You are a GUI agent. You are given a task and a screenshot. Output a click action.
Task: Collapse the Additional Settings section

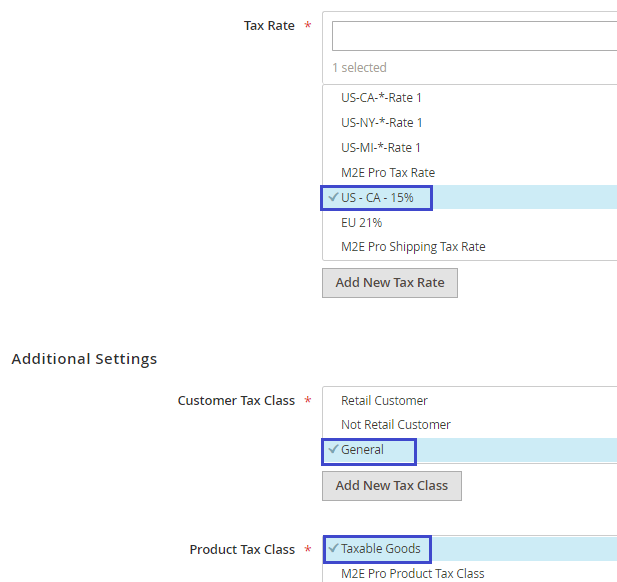(x=84, y=359)
